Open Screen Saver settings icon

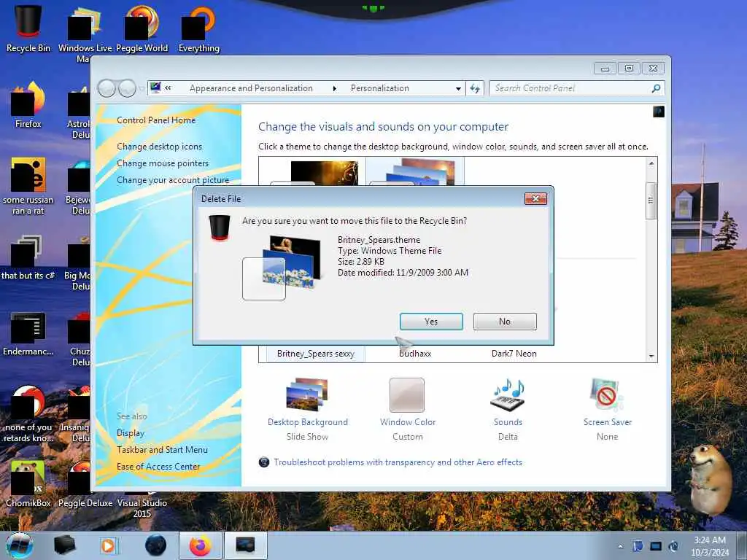tap(606, 394)
